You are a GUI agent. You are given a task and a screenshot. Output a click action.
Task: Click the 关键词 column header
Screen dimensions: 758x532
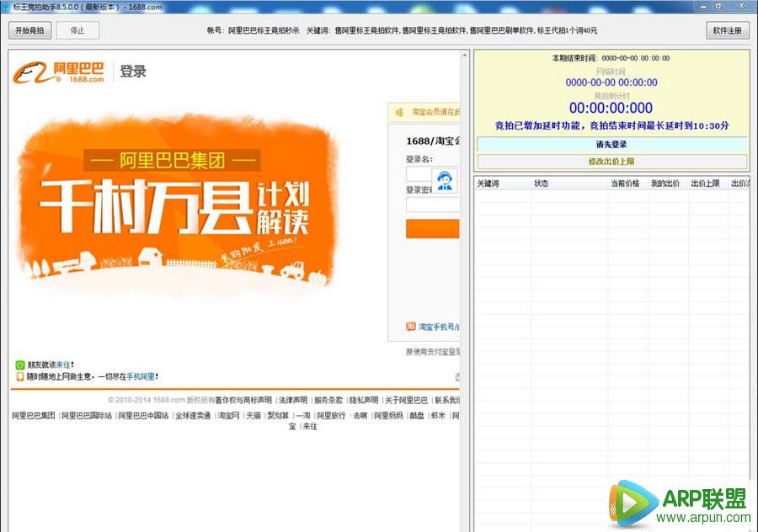point(488,184)
